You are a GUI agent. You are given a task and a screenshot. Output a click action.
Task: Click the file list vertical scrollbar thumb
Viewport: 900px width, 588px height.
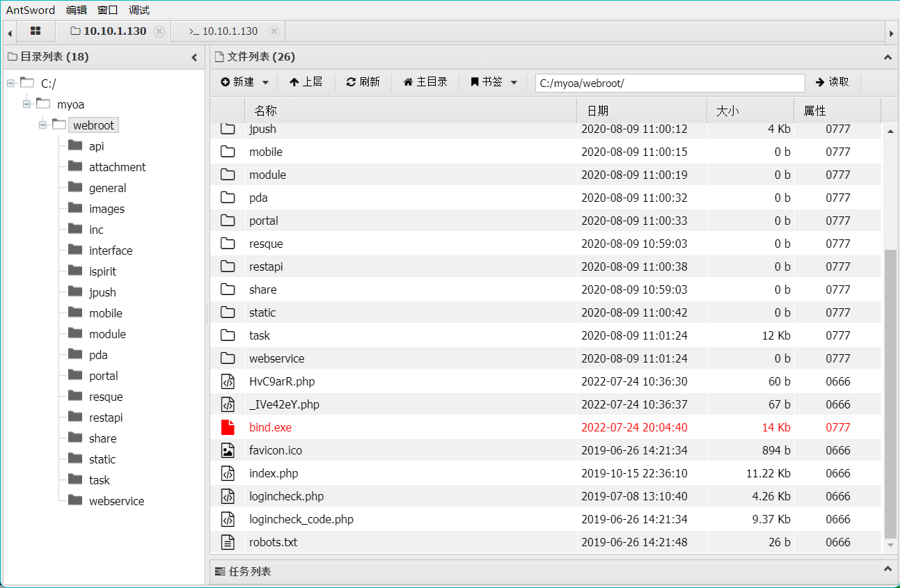[x=890, y=393]
